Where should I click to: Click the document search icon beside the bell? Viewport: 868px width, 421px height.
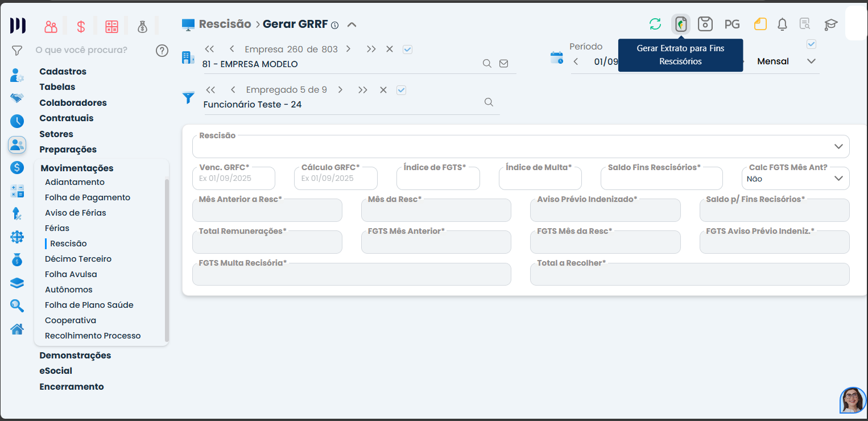805,24
